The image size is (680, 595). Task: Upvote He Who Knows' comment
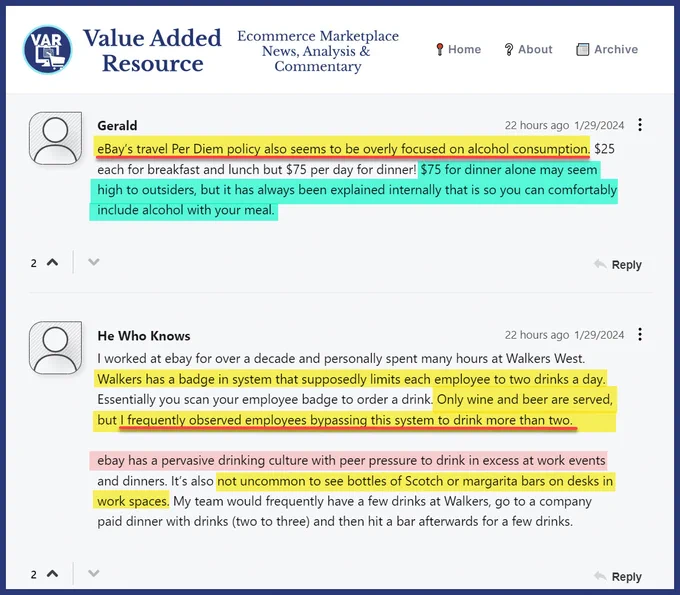click(x=52, y=574)
